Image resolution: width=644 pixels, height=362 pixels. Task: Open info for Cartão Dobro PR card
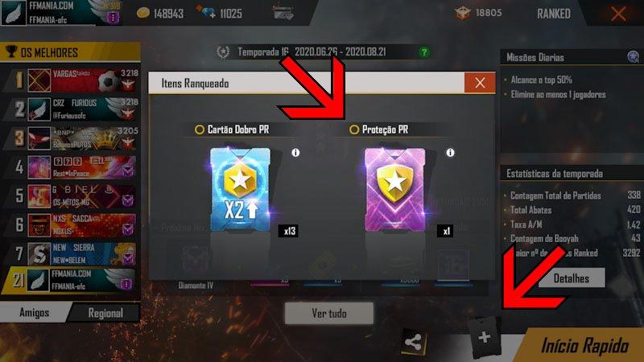coord(295,153)
